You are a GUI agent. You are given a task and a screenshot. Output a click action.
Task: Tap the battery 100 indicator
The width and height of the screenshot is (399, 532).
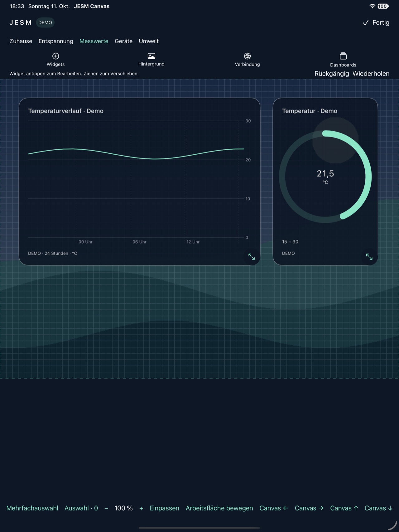(x=383, y=6)
